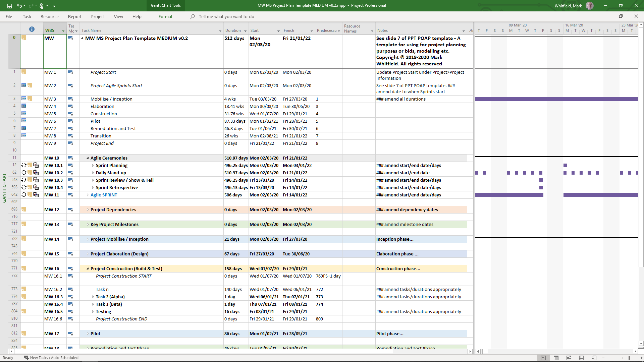Open the Report view status bar icon
Screen dimensions: 644x362
(x=594, y=358)
